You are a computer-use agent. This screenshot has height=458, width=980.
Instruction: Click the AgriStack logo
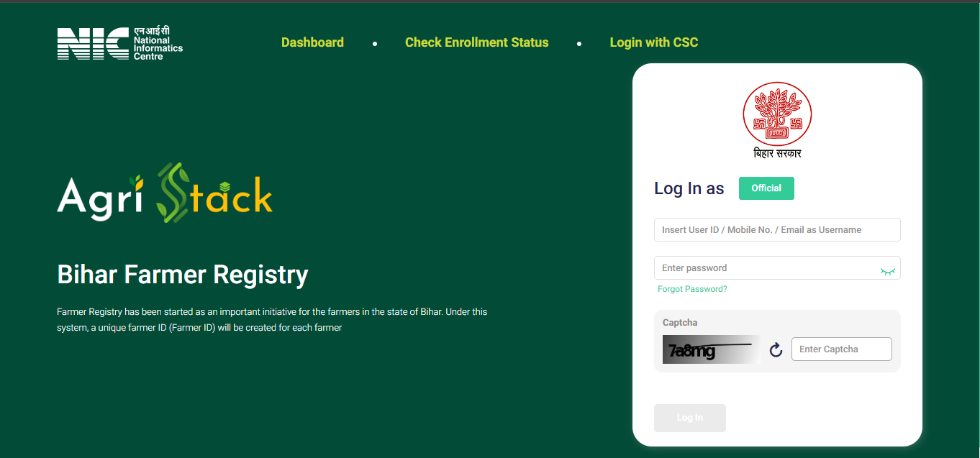coord(165,193)
